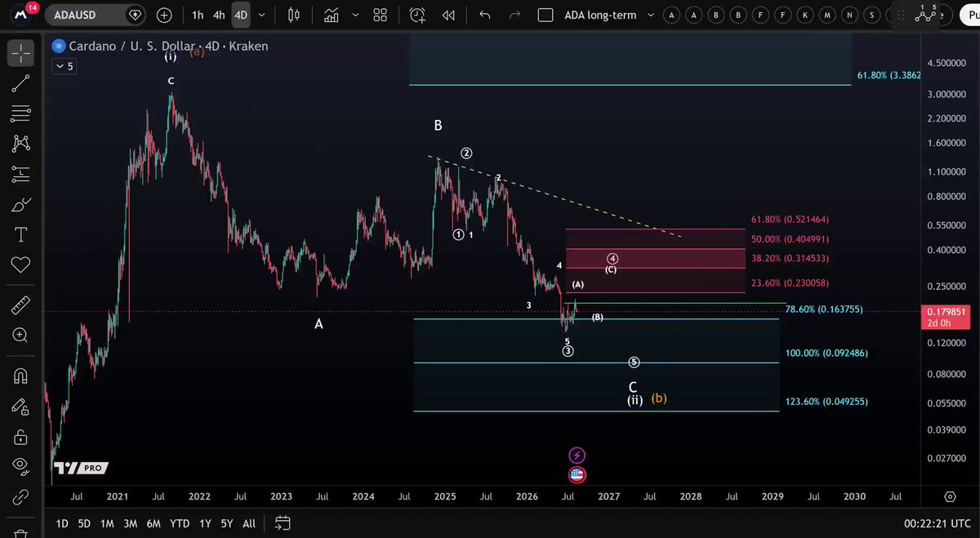Pick the forecasting and measurement tool group
Screen dimensions: 980x538
click(x=20, y=174)
